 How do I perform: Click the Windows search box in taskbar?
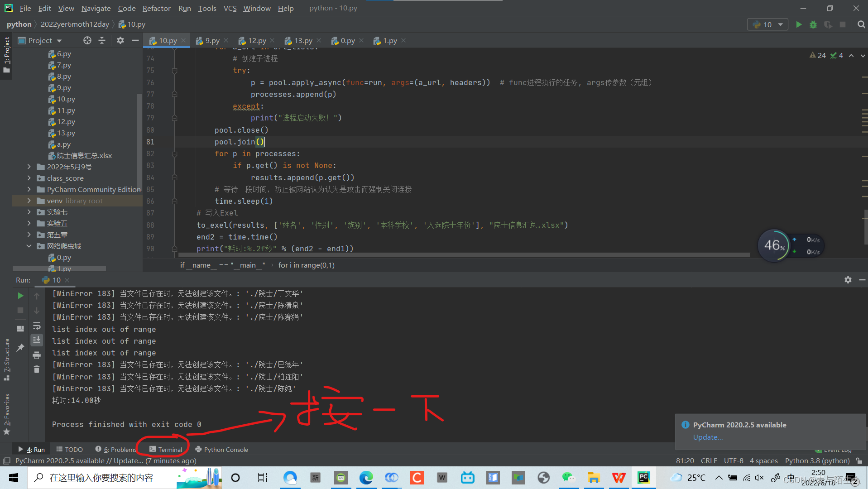point(101,478)
